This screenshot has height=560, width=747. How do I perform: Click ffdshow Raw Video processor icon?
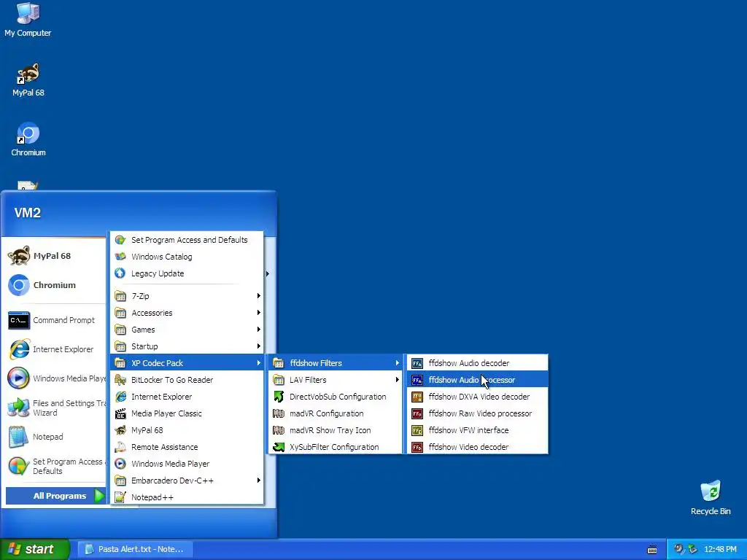(417, 413)
